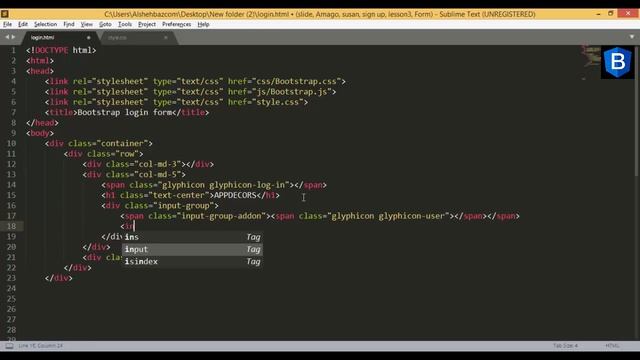Click unsaved dot on login.html tab
The image size is (640, 360).
pos(89,38)
